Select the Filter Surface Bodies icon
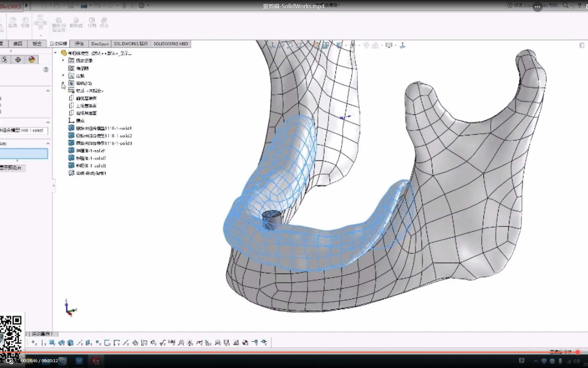588x368 pixels. tap(62, 343)
